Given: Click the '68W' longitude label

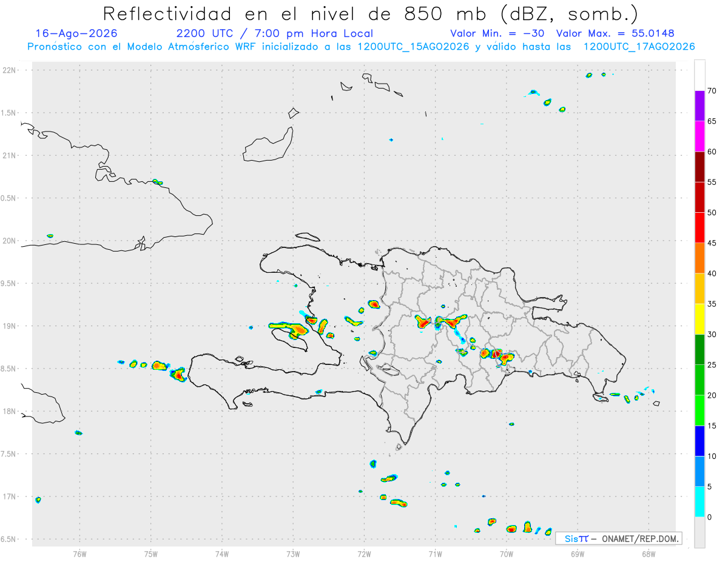Looking at the screenshot, I should (649, 554).
